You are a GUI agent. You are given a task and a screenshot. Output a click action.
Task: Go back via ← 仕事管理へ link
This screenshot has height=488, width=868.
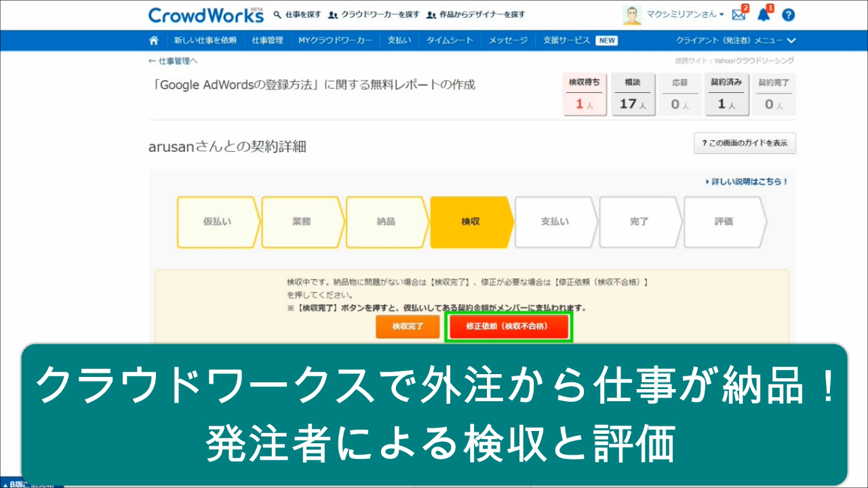(173, 61)
